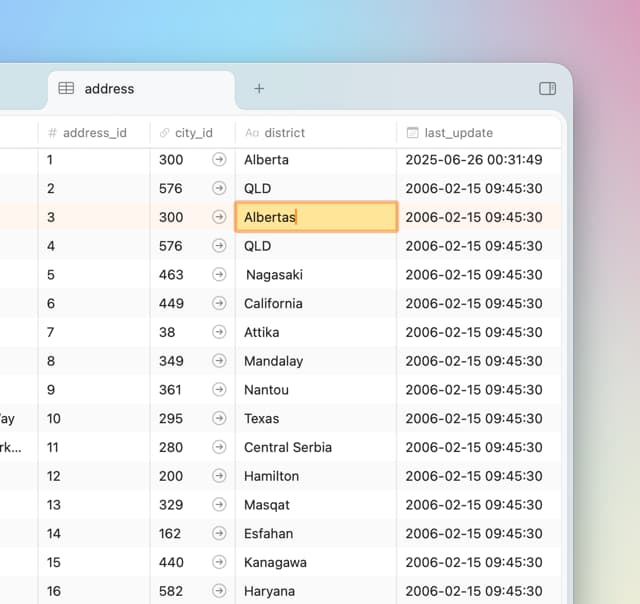Image resolution: width=640 pixels, height=604 pixels.
Task: Click address_id cell 3
Action: (x=94, y=217)
